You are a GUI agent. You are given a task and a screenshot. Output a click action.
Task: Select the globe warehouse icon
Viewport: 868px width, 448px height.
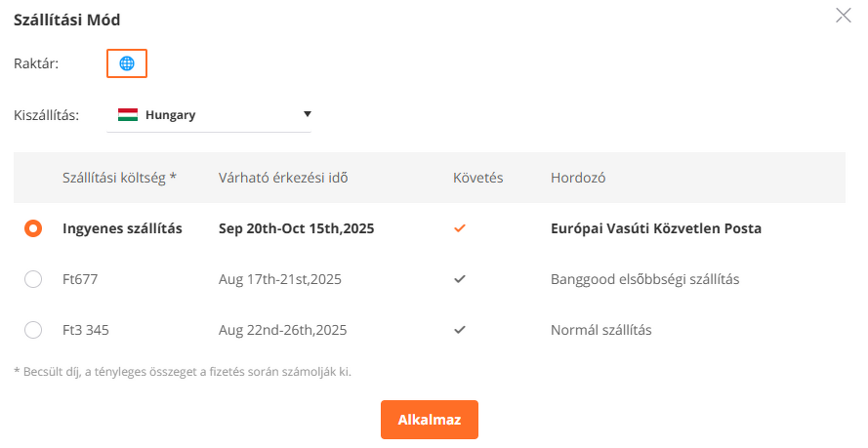(126, 63)
